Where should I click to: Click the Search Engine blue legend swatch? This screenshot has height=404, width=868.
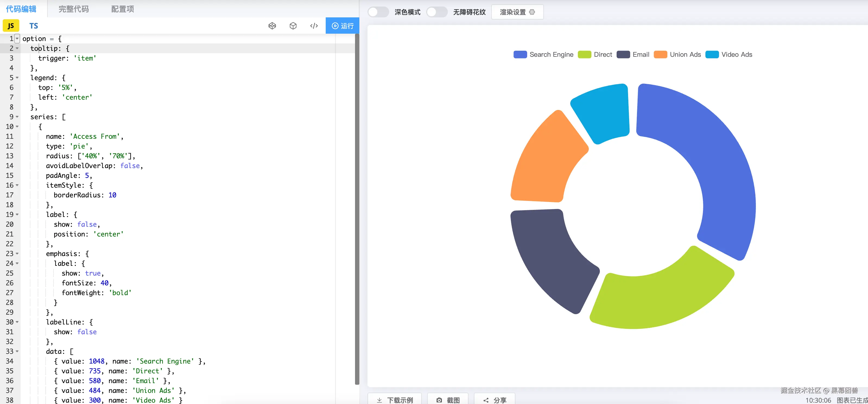[520, 55]
